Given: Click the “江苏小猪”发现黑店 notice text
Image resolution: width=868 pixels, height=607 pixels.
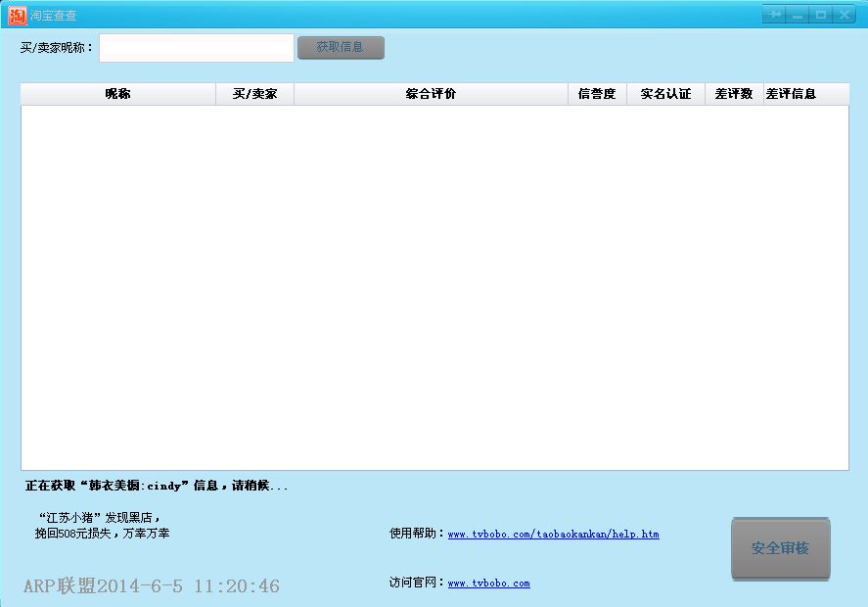Looking at the screenshot, I should 100,518.
